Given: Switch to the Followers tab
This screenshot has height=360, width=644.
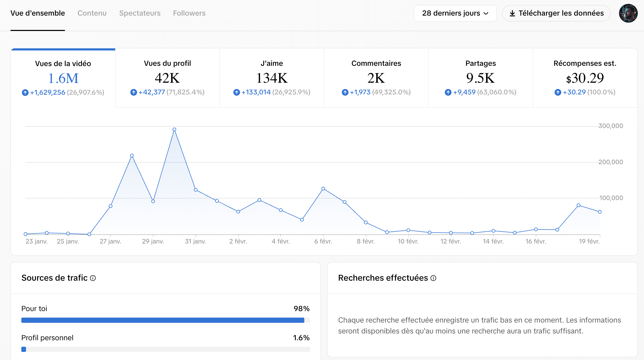Looking at the screenshot, I should pyautogui.click(x=189, y=13).
